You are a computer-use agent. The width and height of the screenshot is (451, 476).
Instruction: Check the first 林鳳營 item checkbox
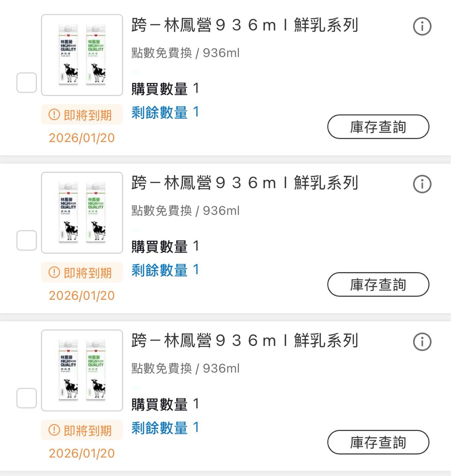click(x=27, y=83)
